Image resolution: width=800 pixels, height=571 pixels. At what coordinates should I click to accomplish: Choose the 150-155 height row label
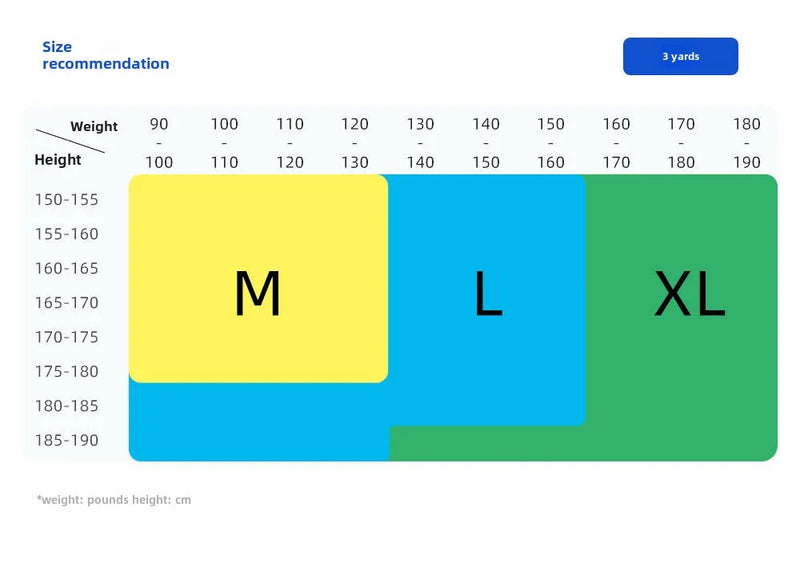(x=66, y=200)
